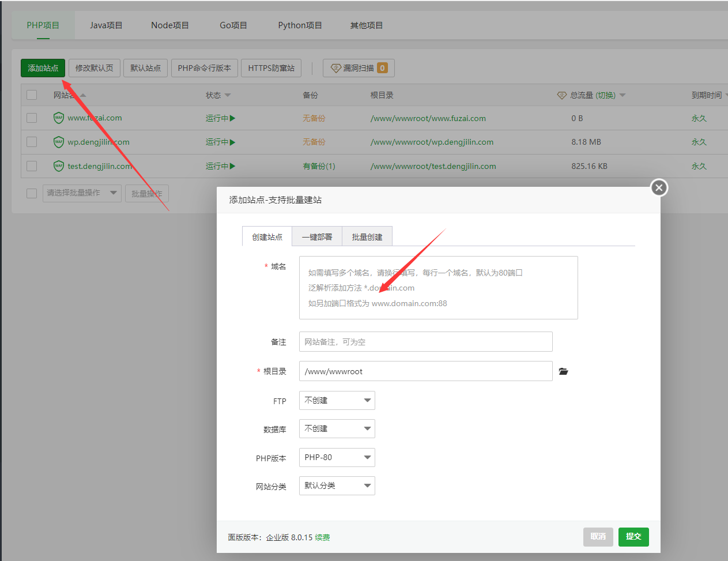Click 运行中 status of www.fuzai.com
This screenshot has height=561, width=728.
click(x=221, y=118)
